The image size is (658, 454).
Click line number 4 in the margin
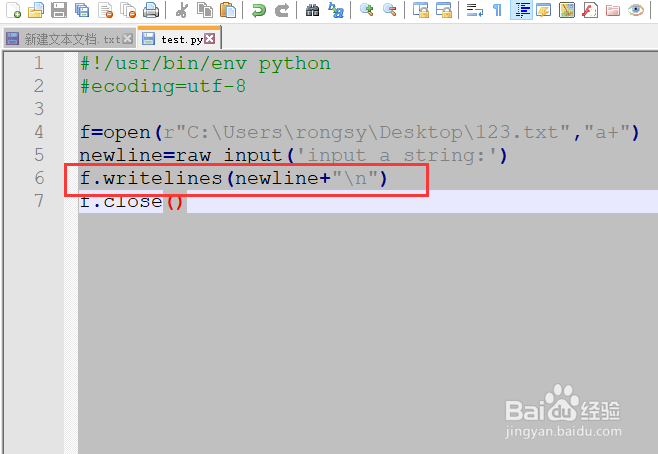click(39, 133)
